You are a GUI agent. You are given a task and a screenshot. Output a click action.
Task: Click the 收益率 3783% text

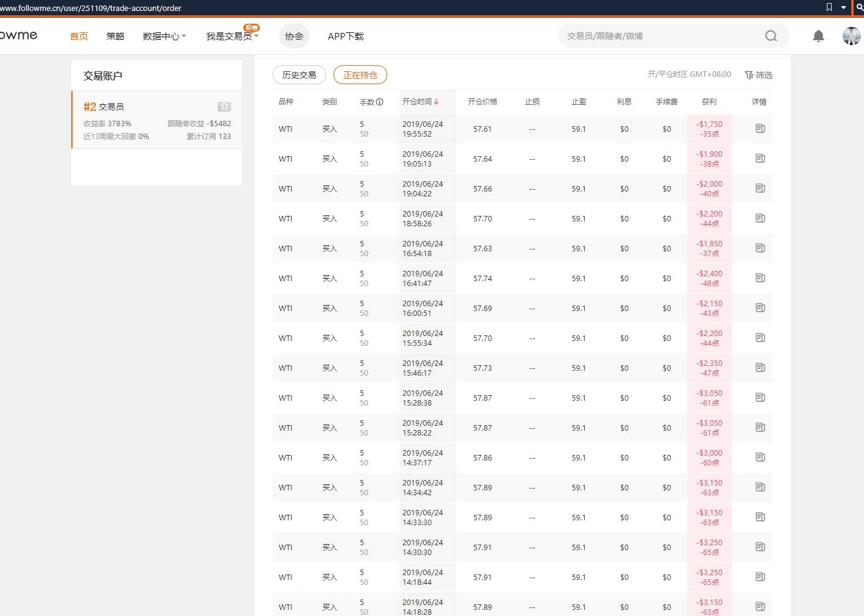click(107, 124)
